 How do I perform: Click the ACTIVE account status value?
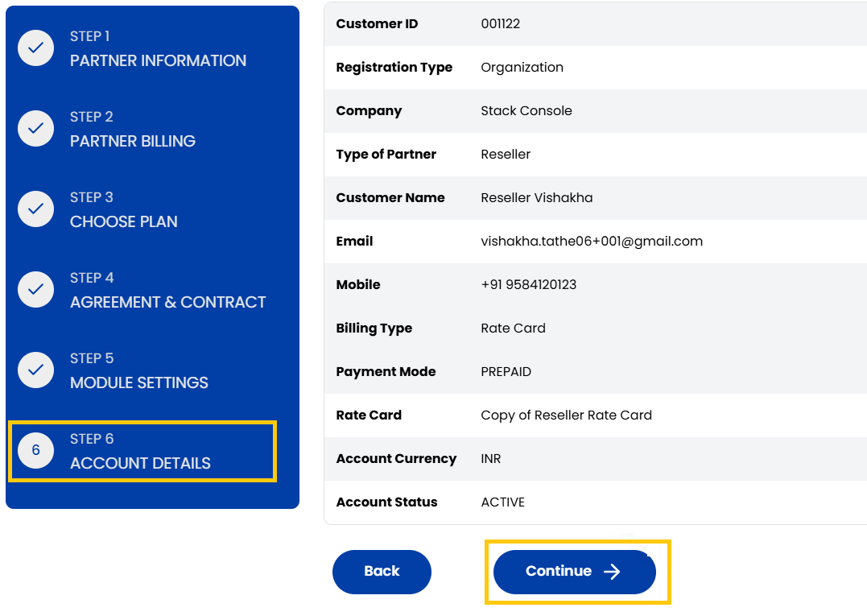pos(504,502)
